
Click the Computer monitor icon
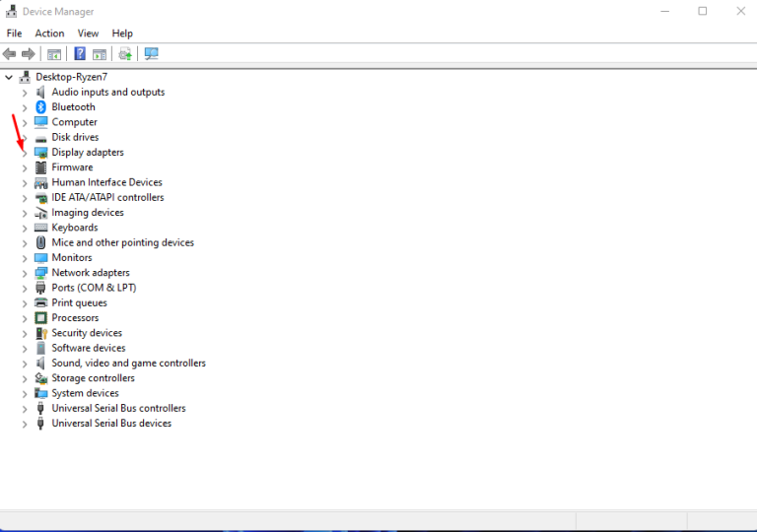(41, 122)
